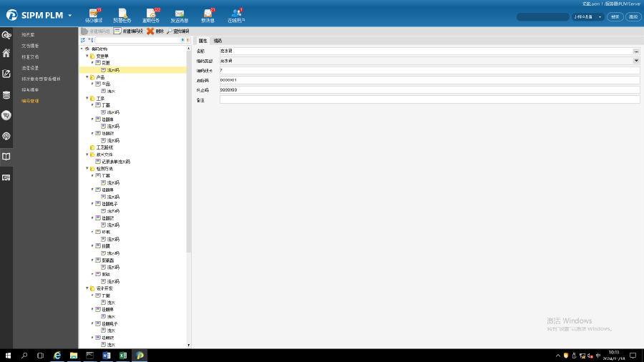Image resolution: width=644 pixels, height=362 pixels.
Task: Collapse the root 编码结构 node
Action: click(x=82, y=49)
